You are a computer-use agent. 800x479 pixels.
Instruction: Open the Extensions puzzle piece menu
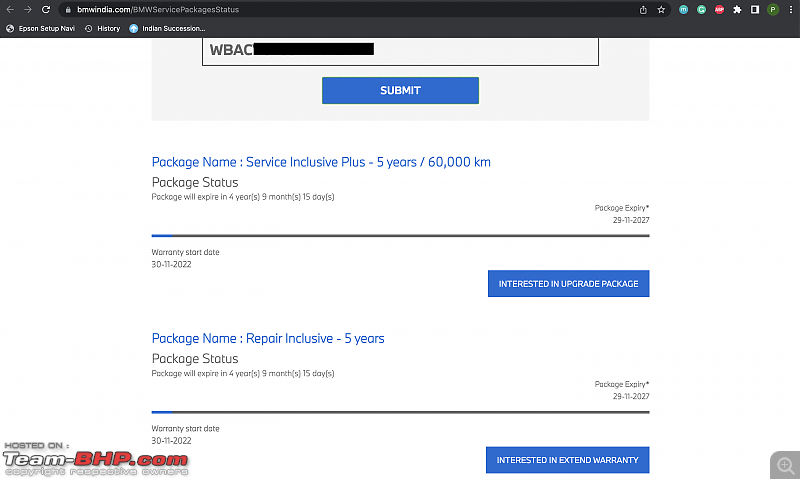(x=737, y=10)
